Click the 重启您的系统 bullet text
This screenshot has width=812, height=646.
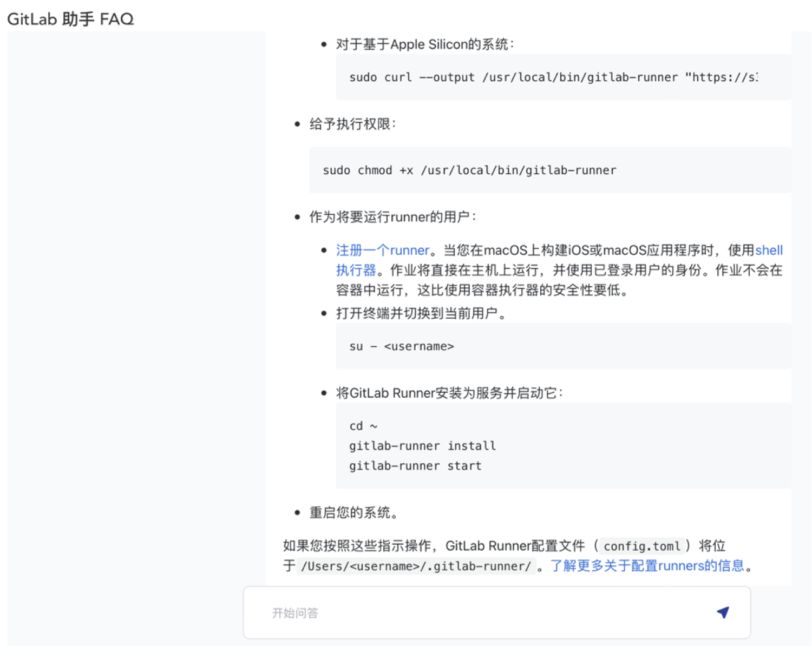tap(353, 512)
